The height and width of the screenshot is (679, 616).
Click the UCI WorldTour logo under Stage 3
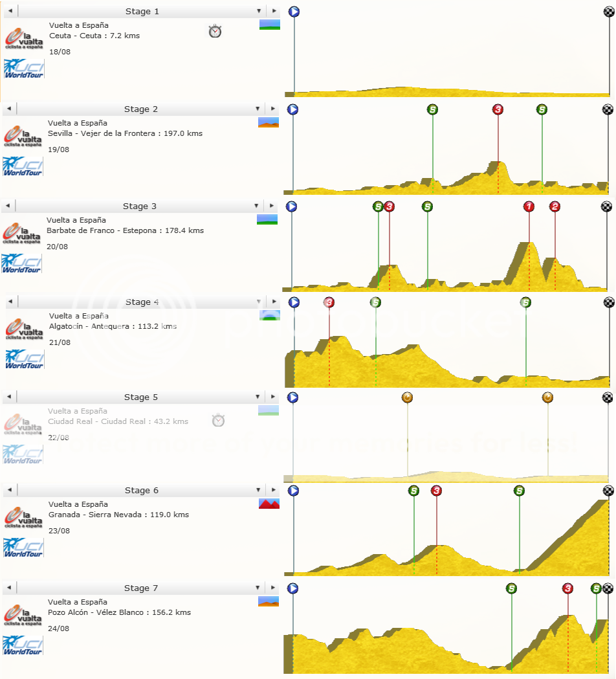pos(23,263)
